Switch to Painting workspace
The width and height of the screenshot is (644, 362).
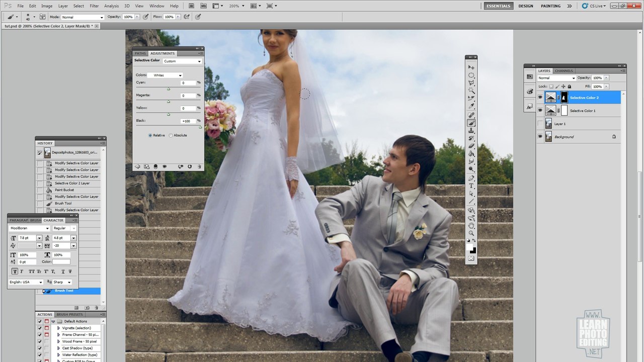[x=550, y=6]
